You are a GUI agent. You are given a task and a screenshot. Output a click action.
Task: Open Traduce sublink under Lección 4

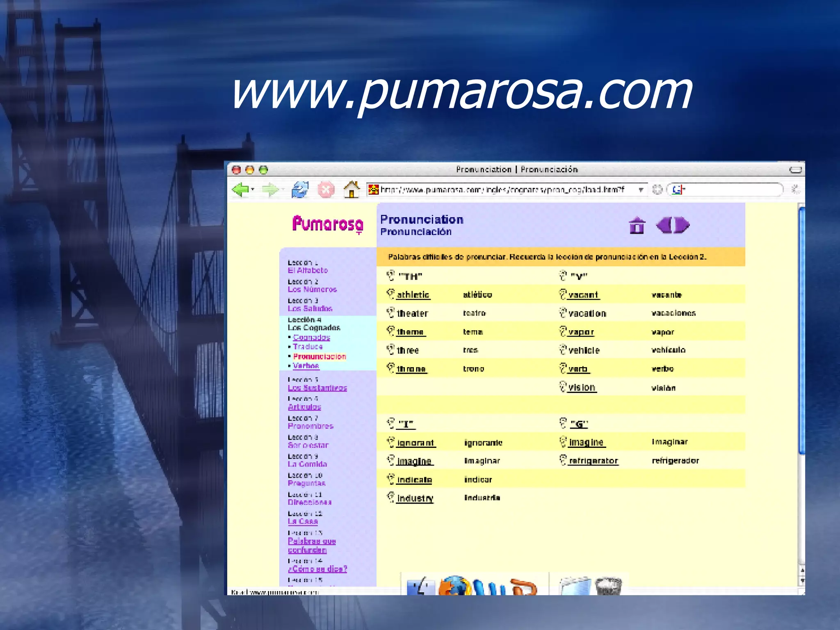308,347
